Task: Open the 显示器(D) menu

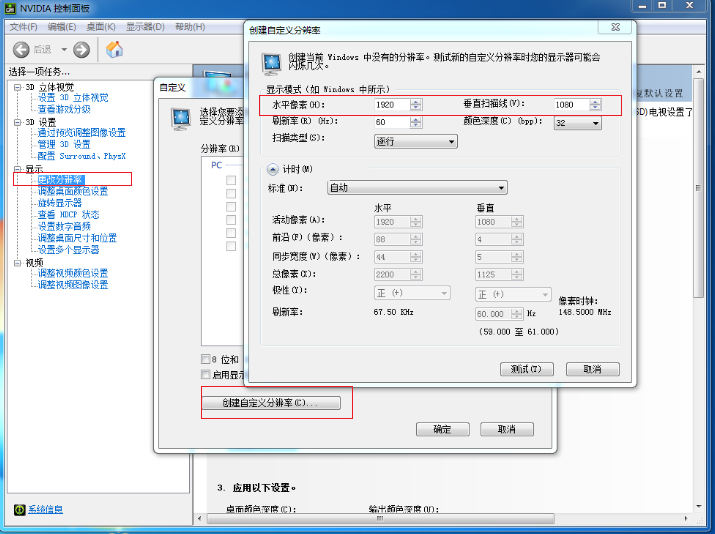Action: 145,27
